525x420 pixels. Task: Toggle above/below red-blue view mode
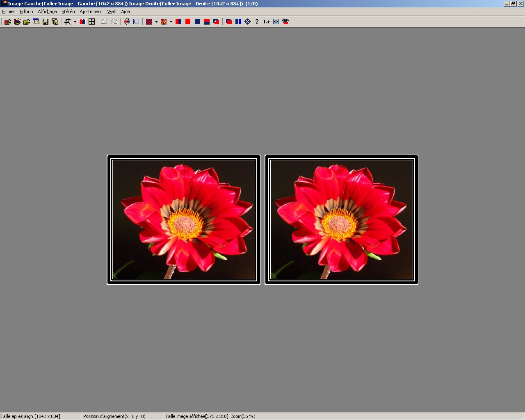coord(207,22)
